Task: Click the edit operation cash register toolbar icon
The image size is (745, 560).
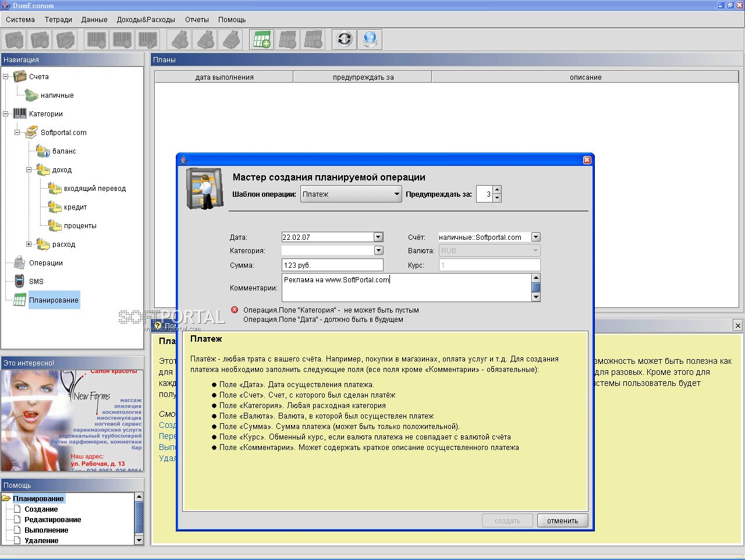Action: point(231,40)
